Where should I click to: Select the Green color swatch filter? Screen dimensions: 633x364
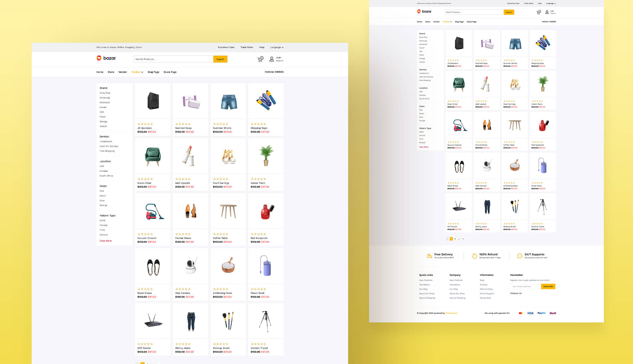click(x=103, y=196)
